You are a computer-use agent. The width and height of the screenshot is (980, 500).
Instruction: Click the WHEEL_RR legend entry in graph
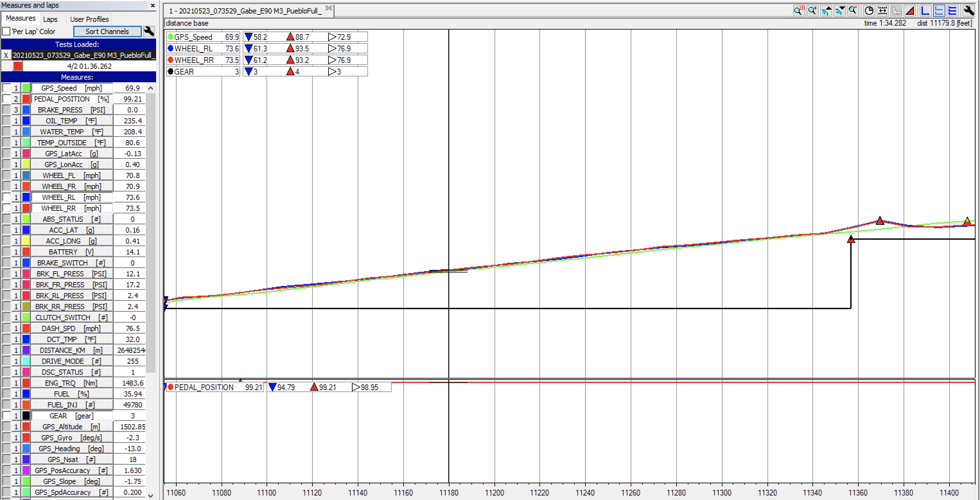click(204, 60)
